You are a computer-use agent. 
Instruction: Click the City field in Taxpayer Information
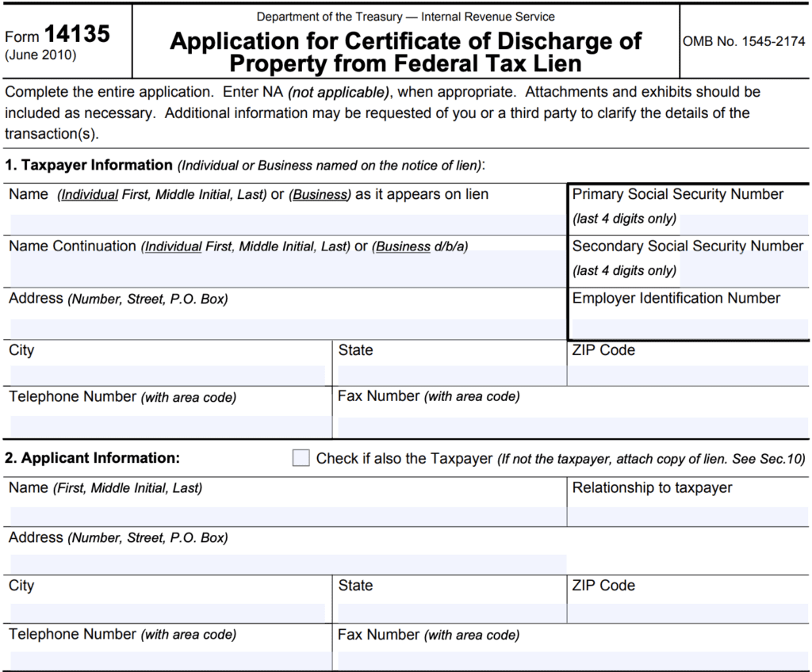coord(167,375)
